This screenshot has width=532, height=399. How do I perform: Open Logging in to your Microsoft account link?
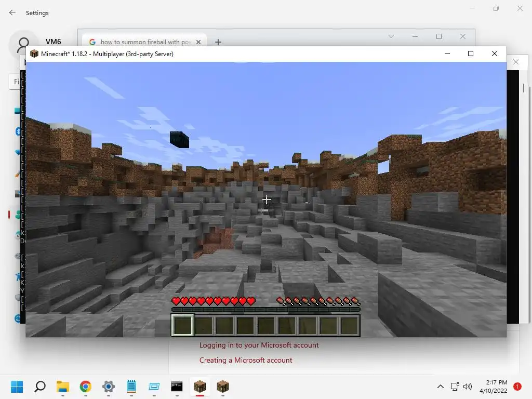pos(259,345)
